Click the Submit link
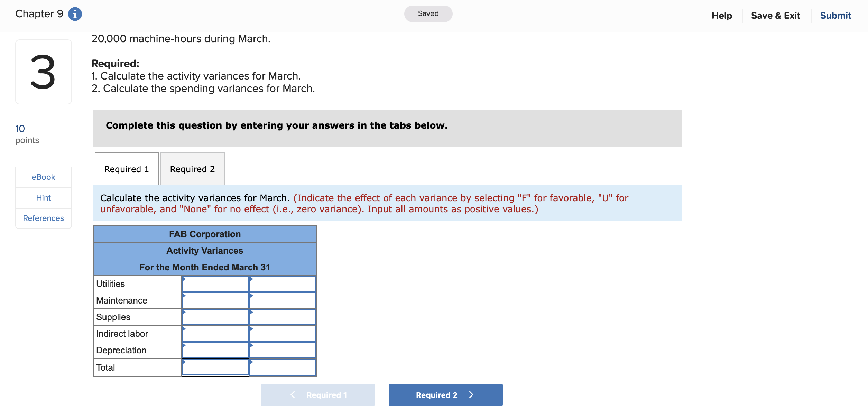 pyautogui.click(x=835, y=15)
